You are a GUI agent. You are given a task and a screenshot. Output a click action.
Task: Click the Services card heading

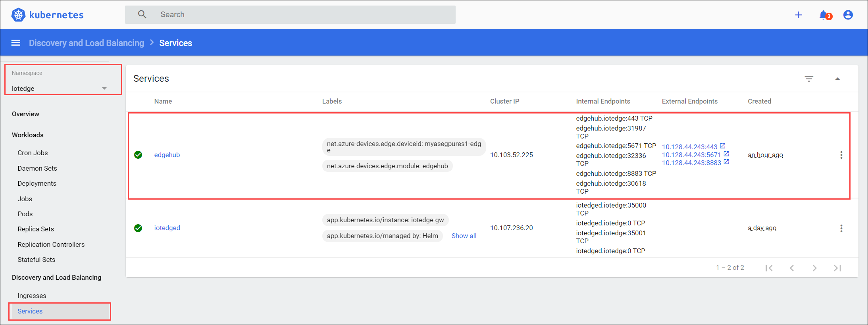point(151,79)
